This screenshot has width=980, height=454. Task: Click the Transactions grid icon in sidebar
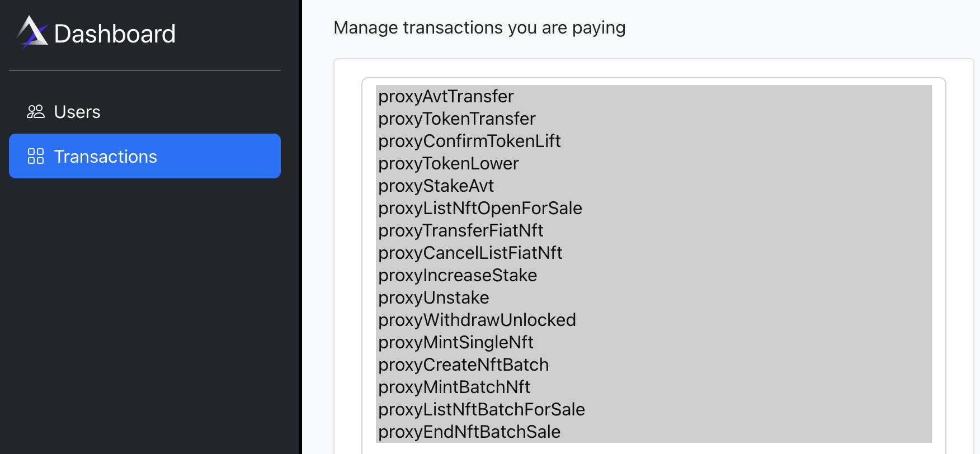point(36,157)
